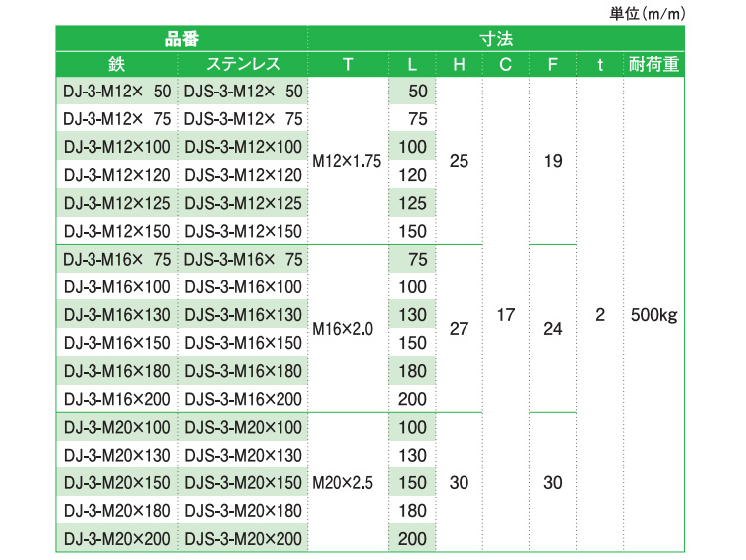
Task: Select the L column header
Action: 412,64
